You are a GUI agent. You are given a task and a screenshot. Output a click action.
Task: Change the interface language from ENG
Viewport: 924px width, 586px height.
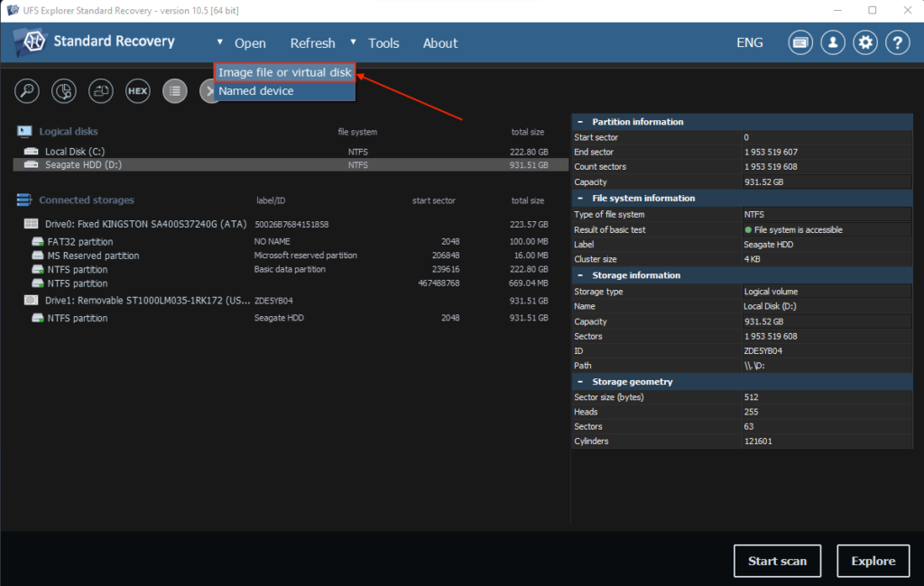coord(750,42)
